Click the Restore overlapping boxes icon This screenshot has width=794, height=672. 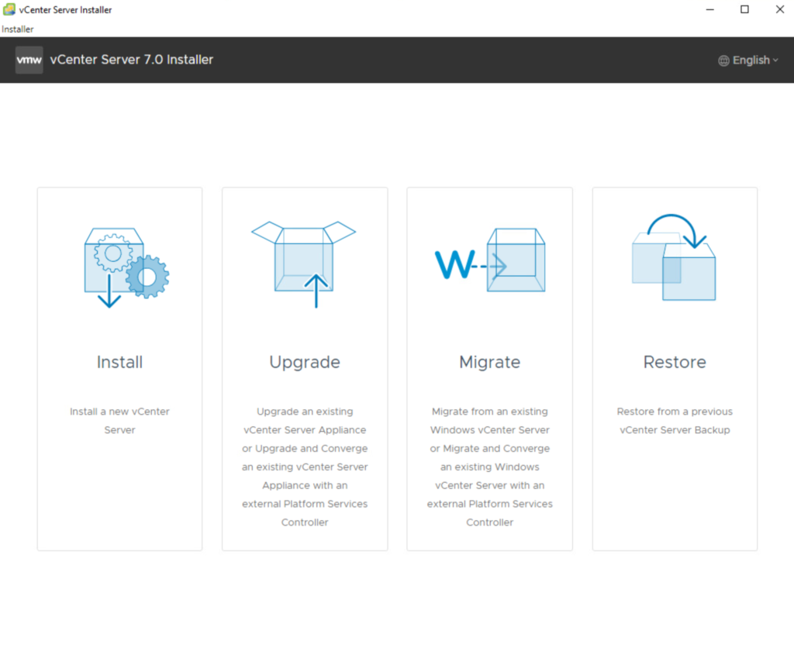coord(674,258)
